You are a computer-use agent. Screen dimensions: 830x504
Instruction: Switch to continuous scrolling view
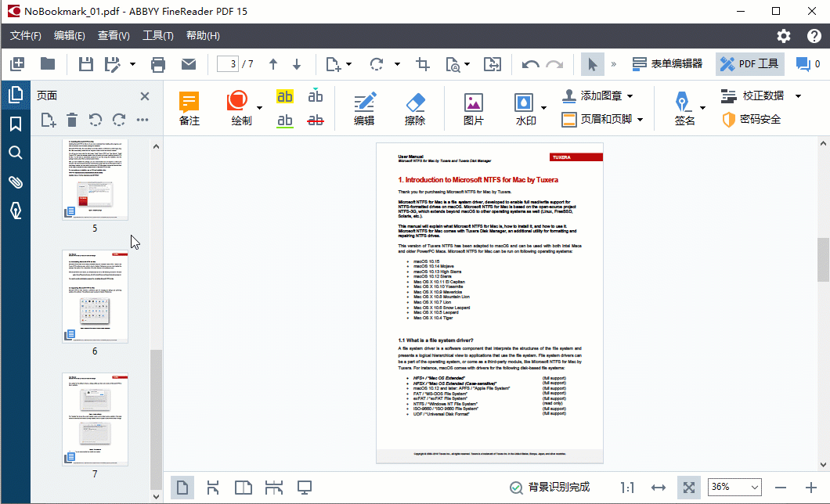click(x=213, y=487)
